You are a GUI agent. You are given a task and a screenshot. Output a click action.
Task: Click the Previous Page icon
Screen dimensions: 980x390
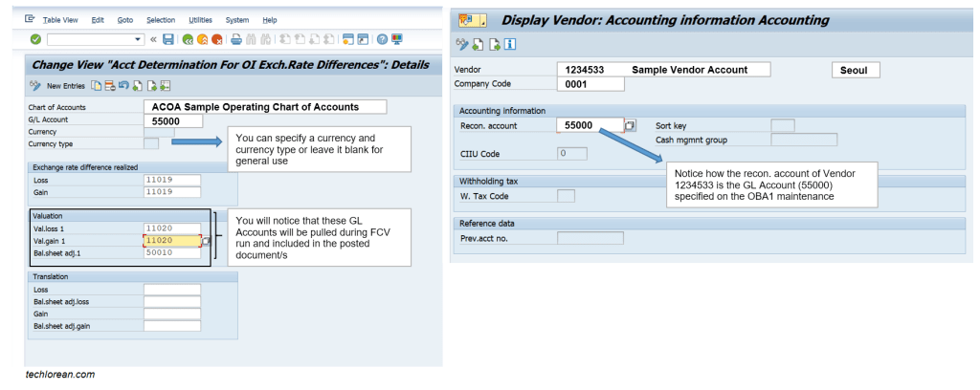coord(299,39)
